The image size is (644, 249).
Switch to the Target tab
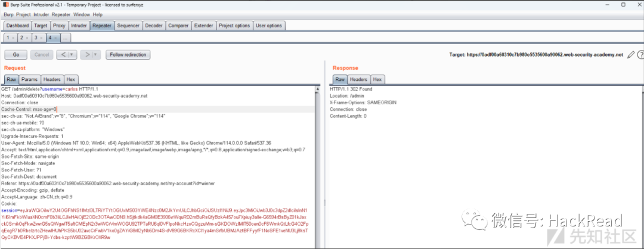41,26
